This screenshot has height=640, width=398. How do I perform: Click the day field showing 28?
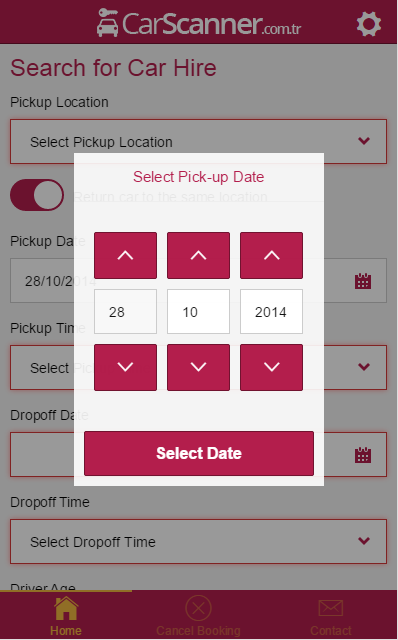(125, 312)
